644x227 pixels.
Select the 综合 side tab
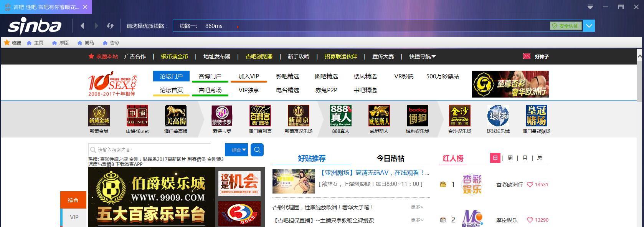coord(73,200)
